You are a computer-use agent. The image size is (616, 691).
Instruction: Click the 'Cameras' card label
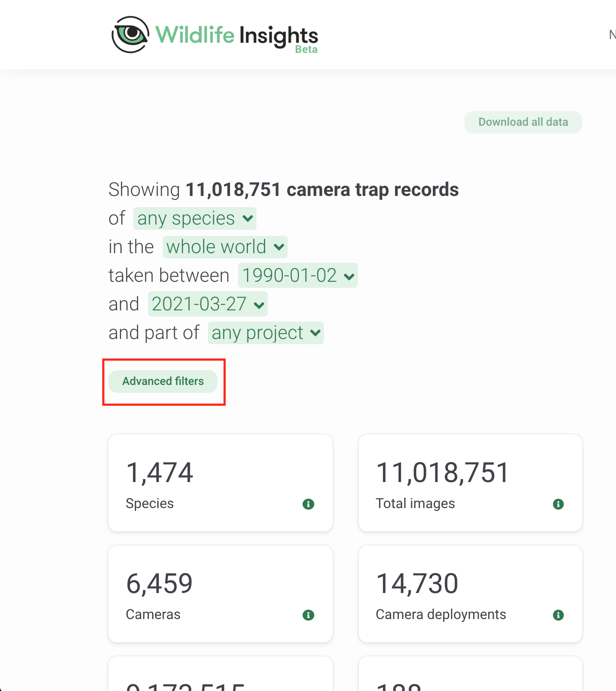click(x=153, y=615)
